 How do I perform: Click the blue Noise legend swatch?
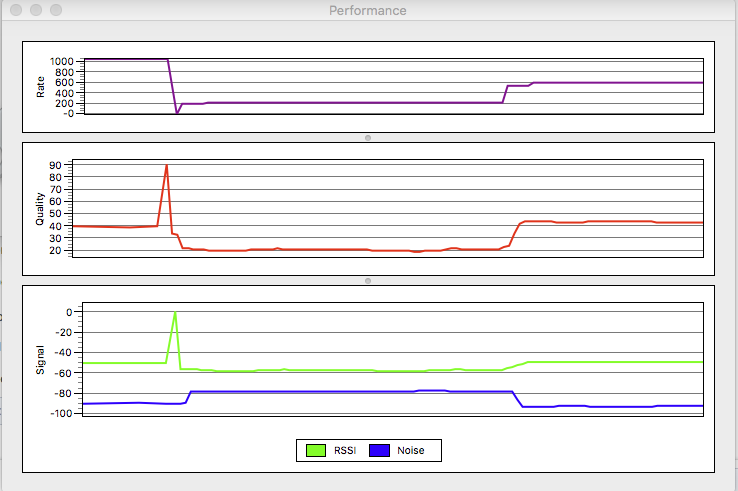[x=379, y=451]
